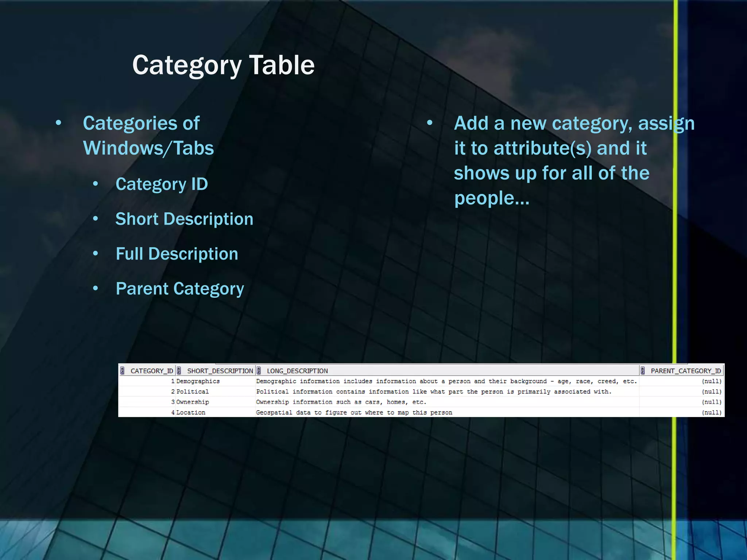Click category ID 3 cell
Image resolution: width=747 pixels, height=560 pixels.
coord(147,402)
